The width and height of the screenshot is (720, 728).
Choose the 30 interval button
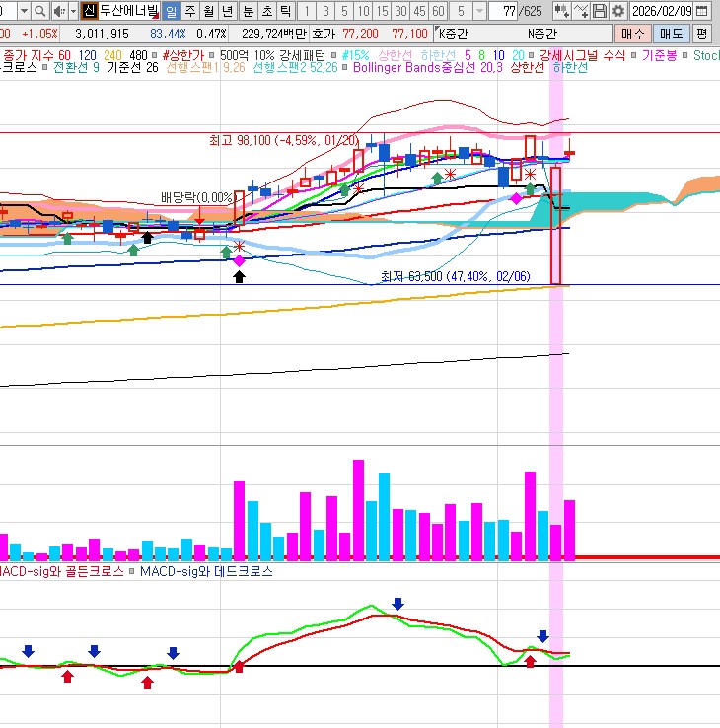pyautogui.click(x=400, y=11)
